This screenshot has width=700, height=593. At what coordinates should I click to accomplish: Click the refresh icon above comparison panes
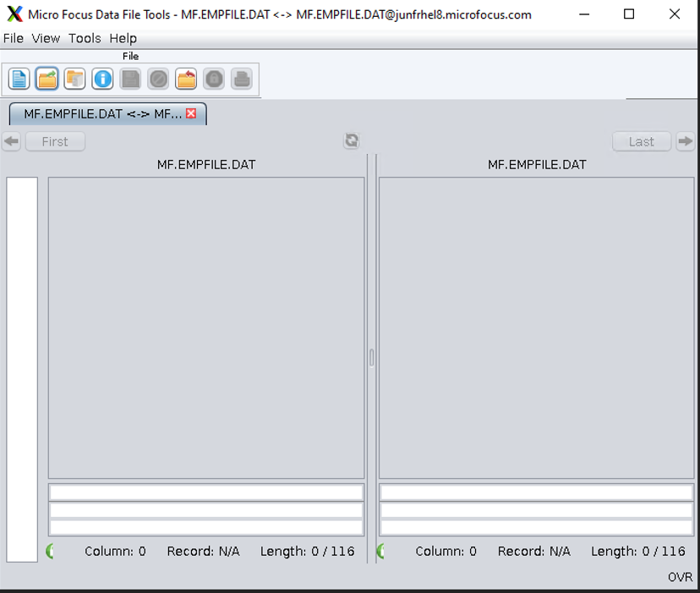(x=352, y=141)
